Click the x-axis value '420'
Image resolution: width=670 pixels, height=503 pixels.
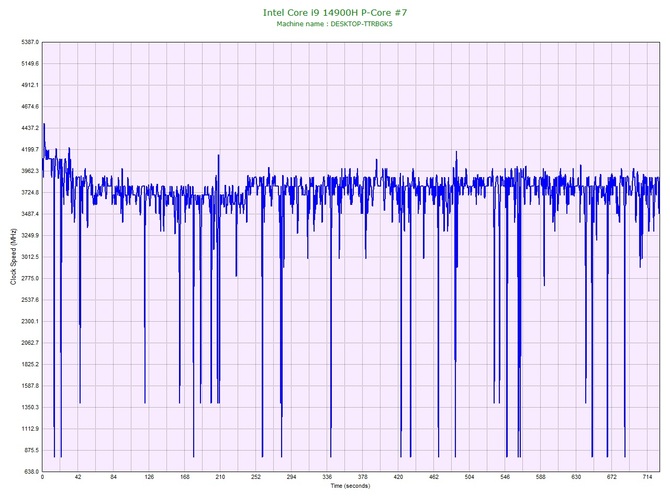point(398,477)
